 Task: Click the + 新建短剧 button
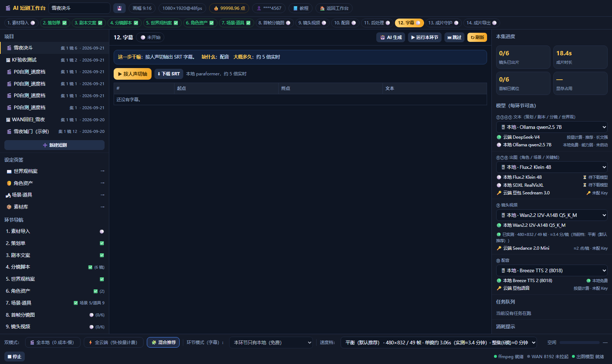55,145
